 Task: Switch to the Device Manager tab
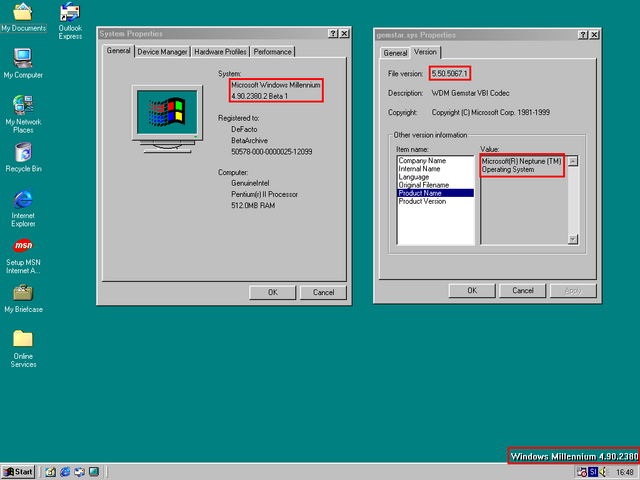[162, 52]
